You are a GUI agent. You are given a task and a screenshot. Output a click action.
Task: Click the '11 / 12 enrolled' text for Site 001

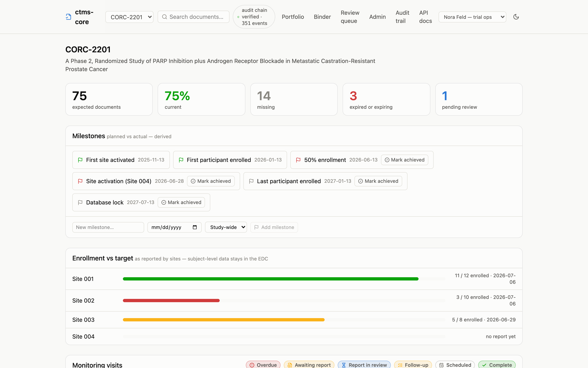pyautogui.click(x=472, y=276)
